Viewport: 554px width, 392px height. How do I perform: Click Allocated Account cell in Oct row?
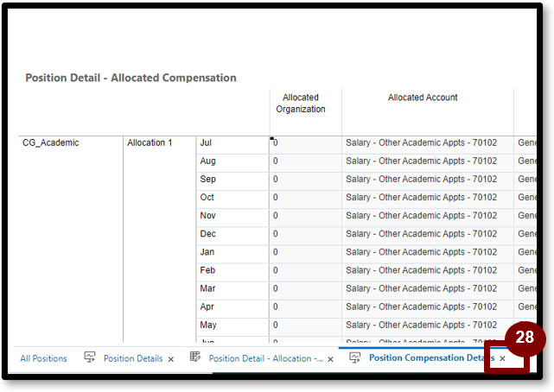pyautogui.click(x=428, y=198)
